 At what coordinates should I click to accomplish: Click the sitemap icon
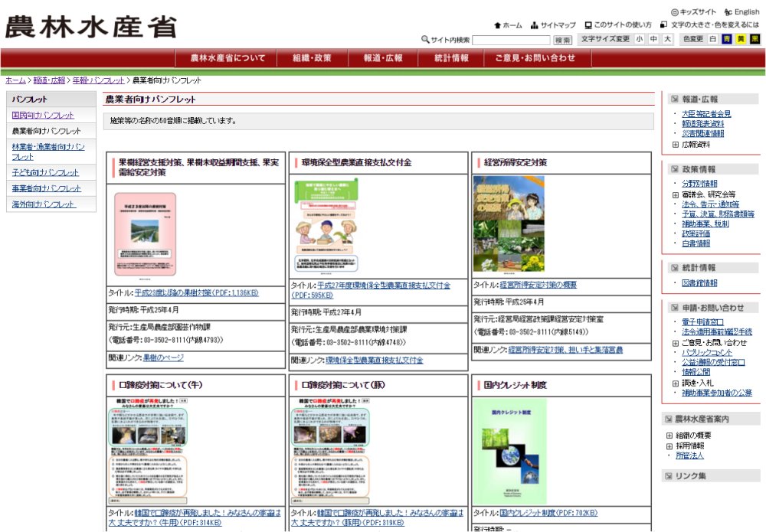534,25
